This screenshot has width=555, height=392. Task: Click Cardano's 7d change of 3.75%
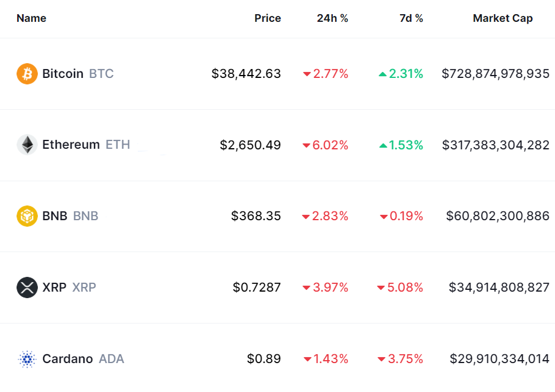point(405,359)
